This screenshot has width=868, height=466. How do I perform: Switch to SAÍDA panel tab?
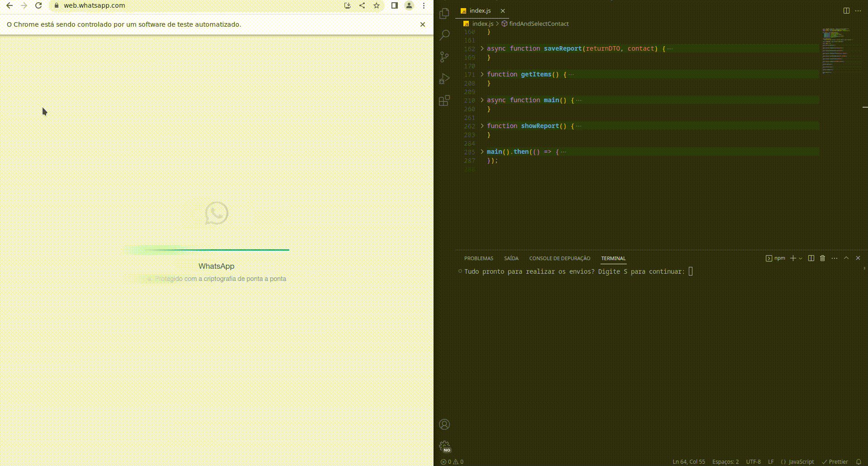(511, 258)
